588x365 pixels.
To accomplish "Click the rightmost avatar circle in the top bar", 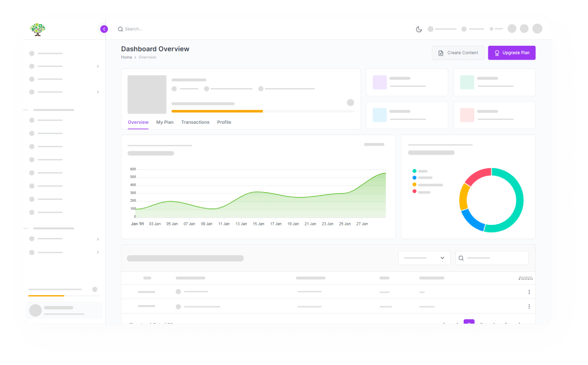I will pyautogui.click(x=537, y=29).
